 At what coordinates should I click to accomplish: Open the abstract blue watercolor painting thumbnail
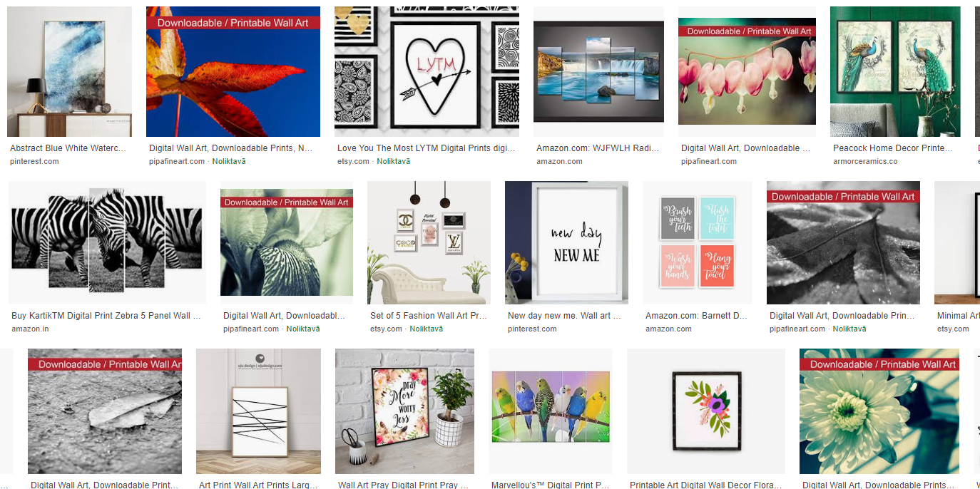69,71
